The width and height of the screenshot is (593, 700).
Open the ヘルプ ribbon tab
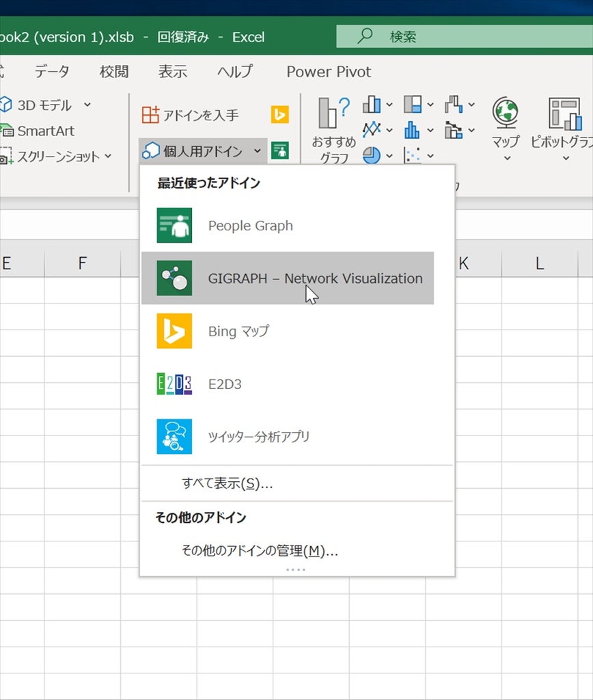pos(235,71)
